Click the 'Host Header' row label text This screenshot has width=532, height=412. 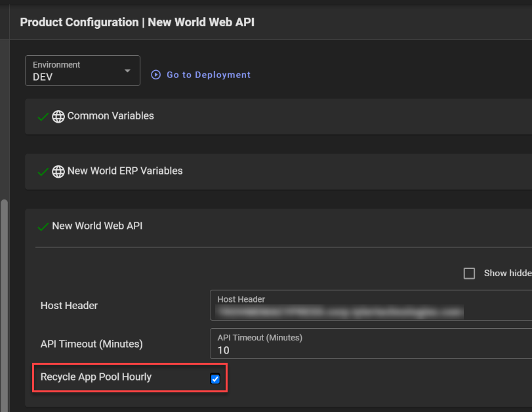pos(69,306)
